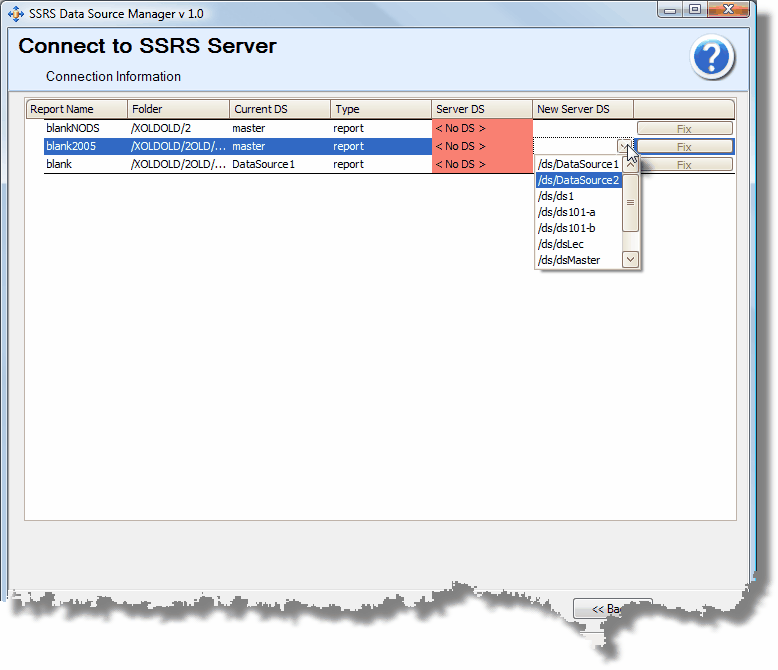
Task: Choose /ds/DataSource2 in the dropdown list
Action: click(x=579, y=180)
